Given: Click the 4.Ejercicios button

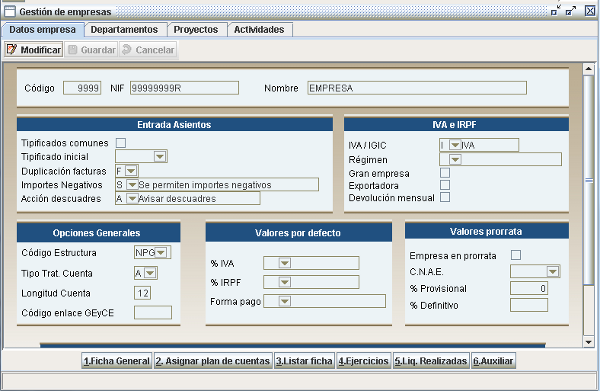Looking at the screenshot, I should coord(364,361).
